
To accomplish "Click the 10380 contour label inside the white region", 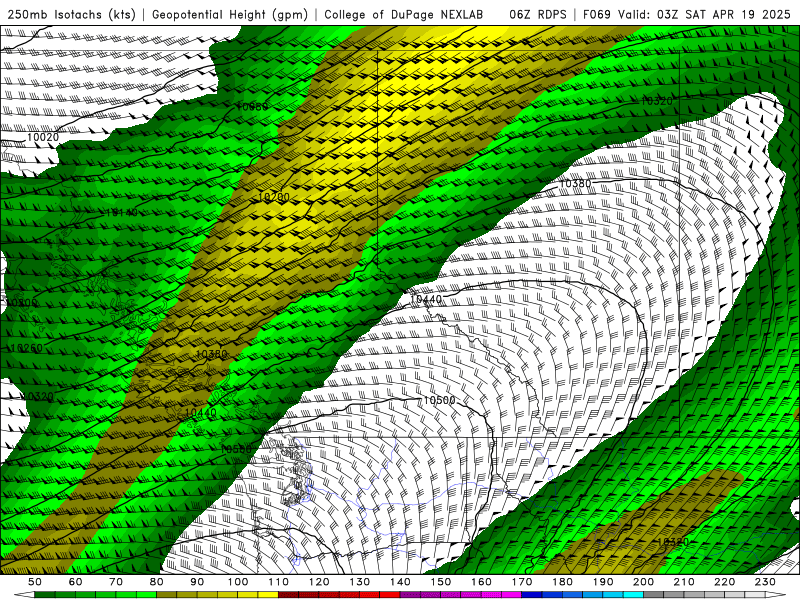I will tap(575, 183).
